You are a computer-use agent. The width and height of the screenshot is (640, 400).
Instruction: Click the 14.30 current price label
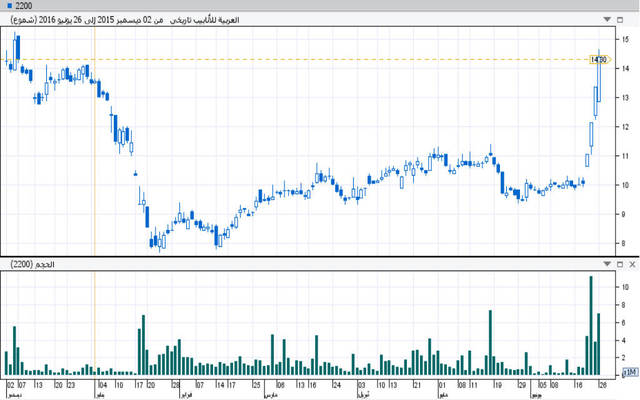(600, 60)
